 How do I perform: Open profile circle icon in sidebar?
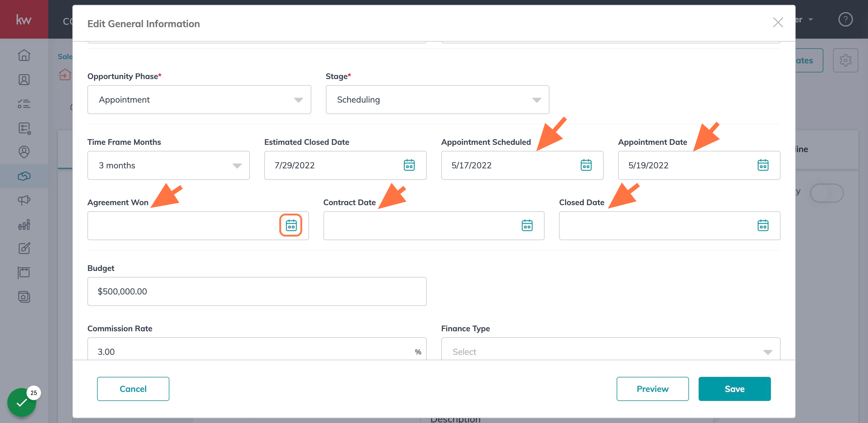pyautogui.click(x=24, y=152)
